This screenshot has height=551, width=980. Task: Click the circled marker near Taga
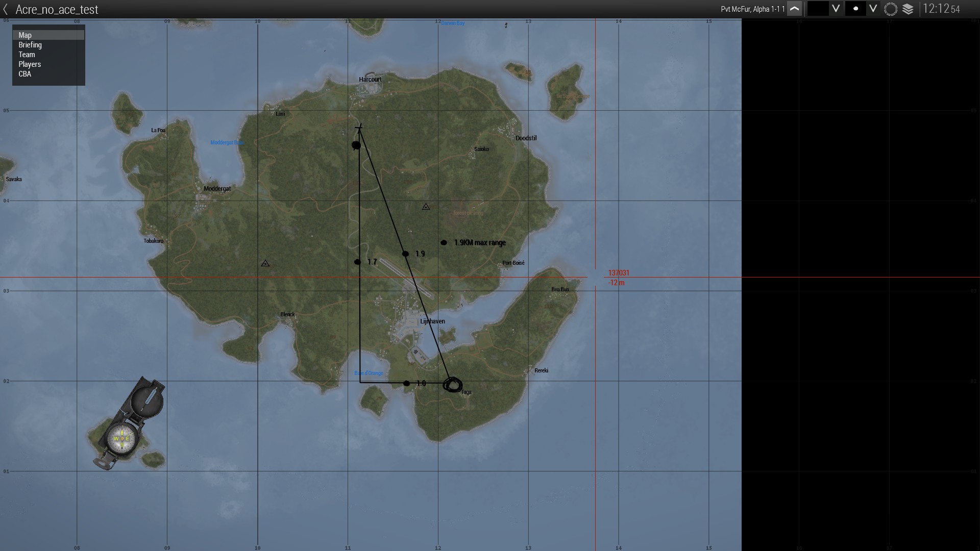pyautogui.click(x=453, y=385)
